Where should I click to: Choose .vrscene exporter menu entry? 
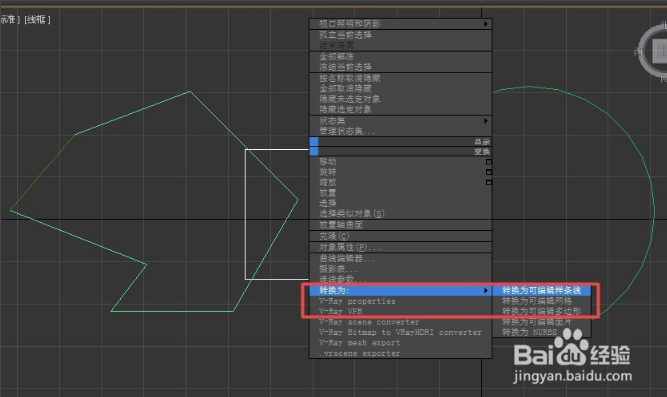pyautogui.click(x=400, y=353)
